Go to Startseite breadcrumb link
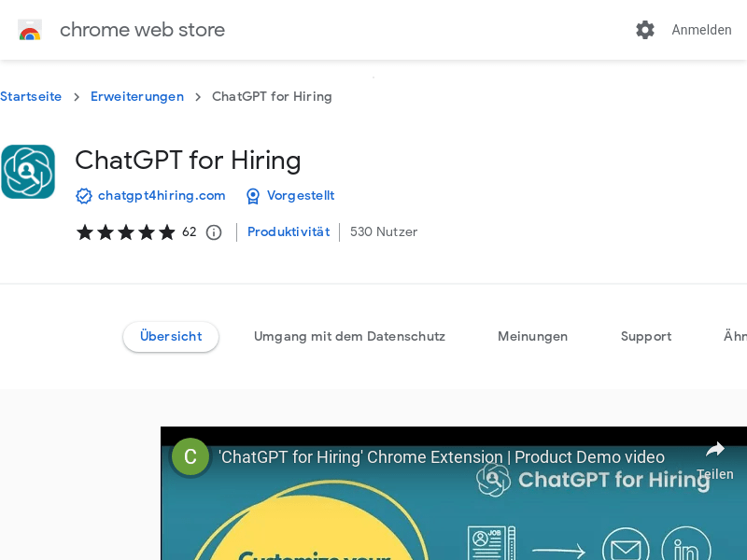Screen dimensions: 747x560 coord(31,96)
